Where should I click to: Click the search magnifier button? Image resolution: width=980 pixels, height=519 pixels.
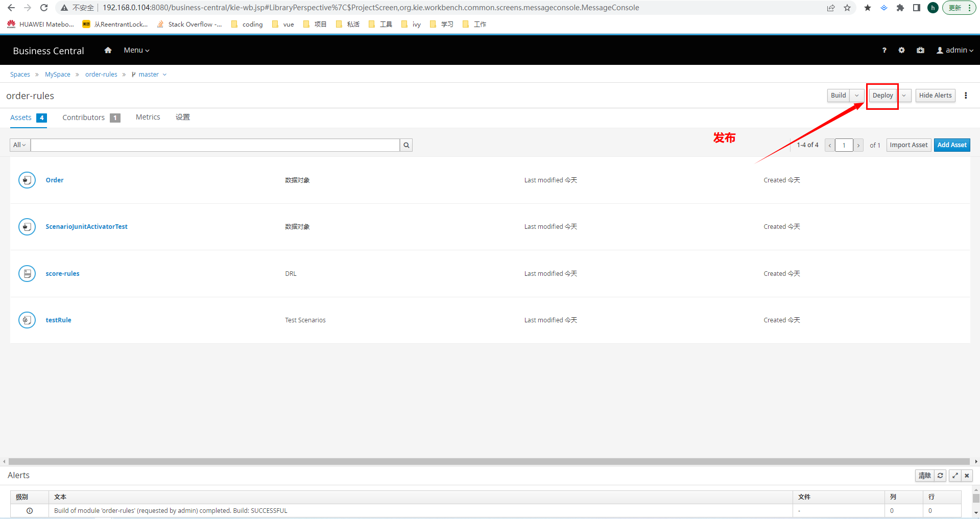406,145
